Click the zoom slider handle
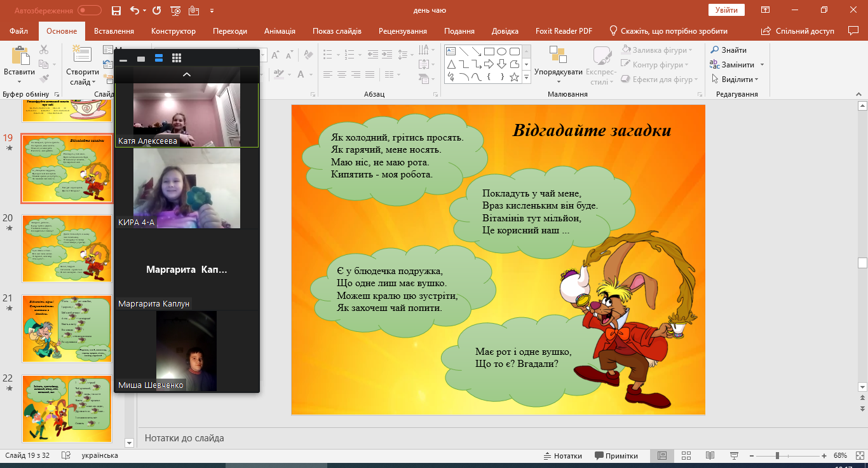 pos(777,456)
